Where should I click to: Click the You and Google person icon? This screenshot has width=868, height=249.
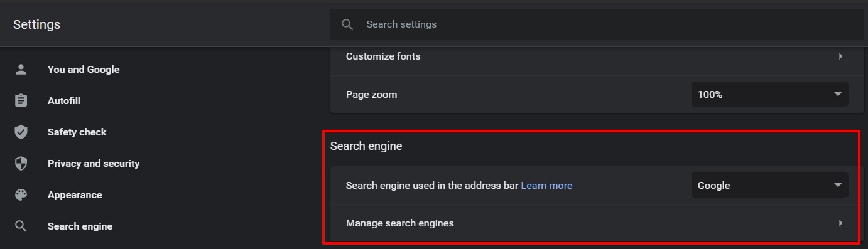21,69
